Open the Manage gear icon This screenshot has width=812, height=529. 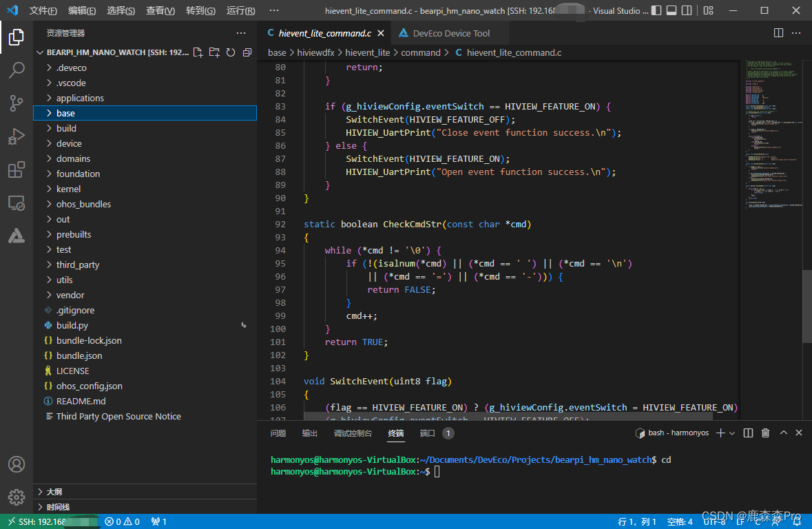coord(16,497)
